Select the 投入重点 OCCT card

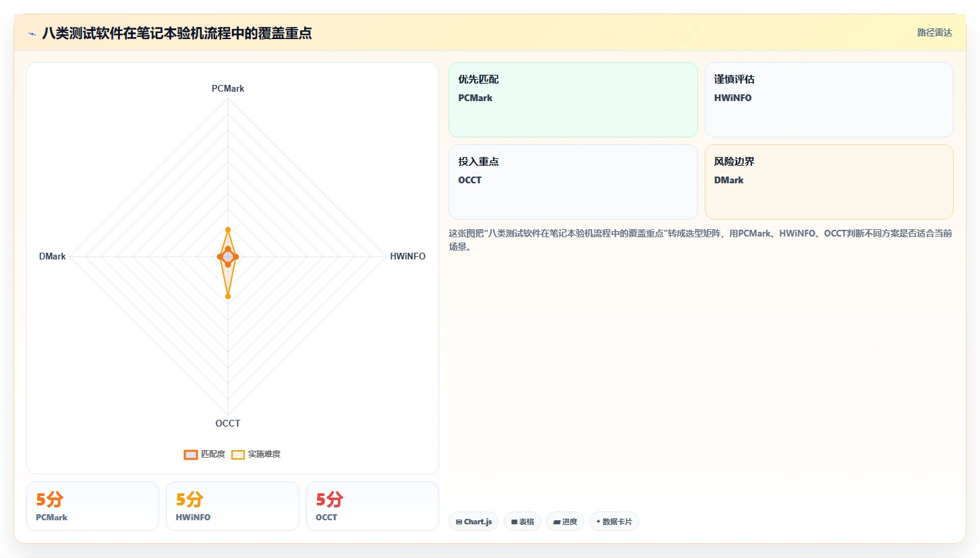573,182
